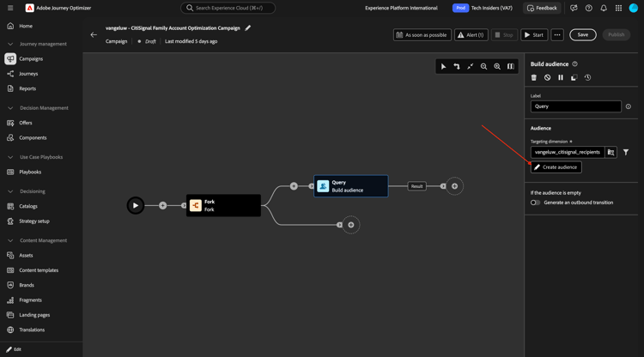The width and height of the screenshot is (644, 357).
Task: Open the Feedback button
Action: tap(542, 8)
